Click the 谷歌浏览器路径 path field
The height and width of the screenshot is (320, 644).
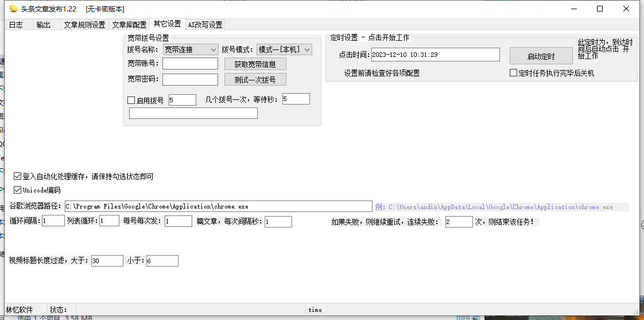point(218,206)
